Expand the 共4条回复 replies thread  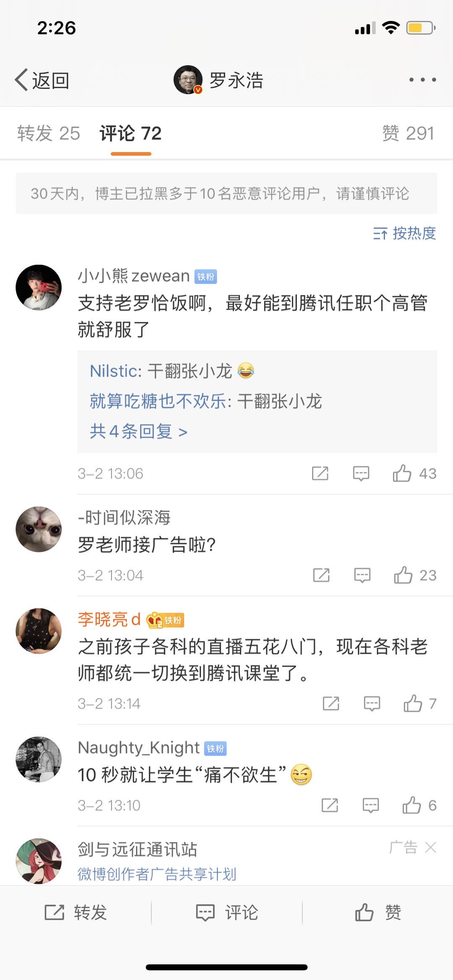138,431
